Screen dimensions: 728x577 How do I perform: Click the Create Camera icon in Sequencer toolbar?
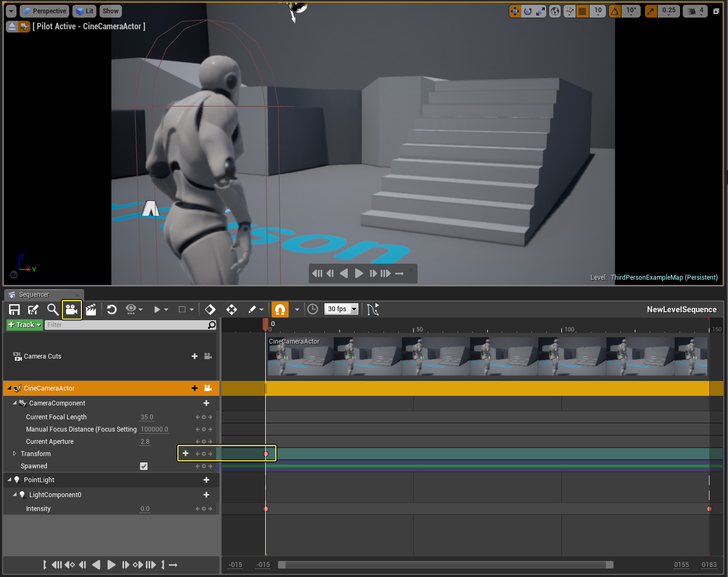[x=71, y=310]
